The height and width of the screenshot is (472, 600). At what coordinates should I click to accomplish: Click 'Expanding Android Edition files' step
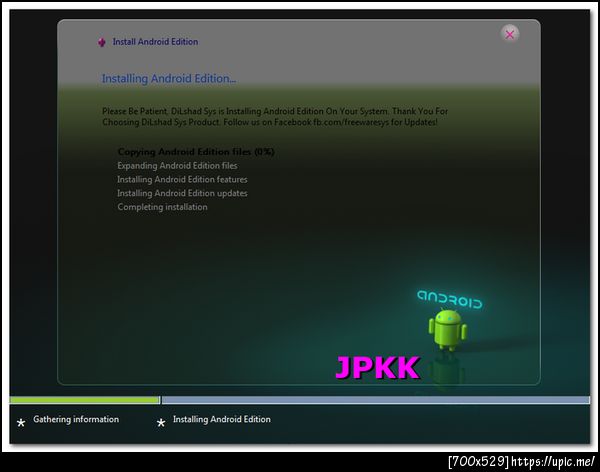coord(177,166)
